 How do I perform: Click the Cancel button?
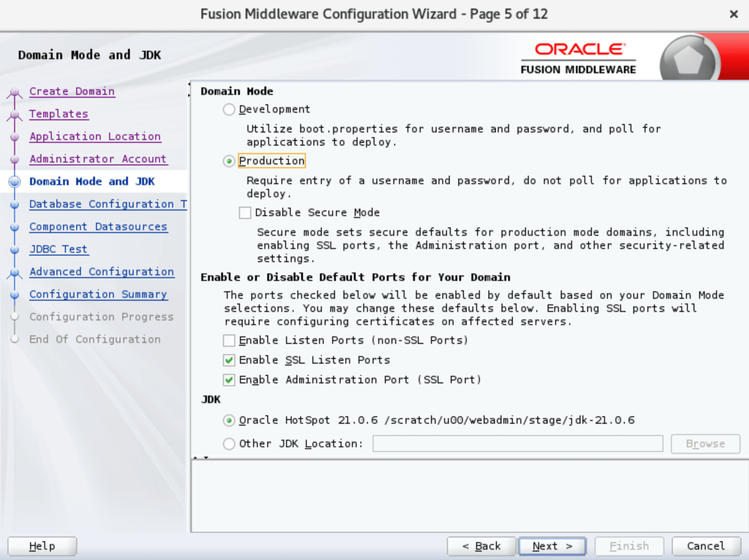click(x=706, y=546)
